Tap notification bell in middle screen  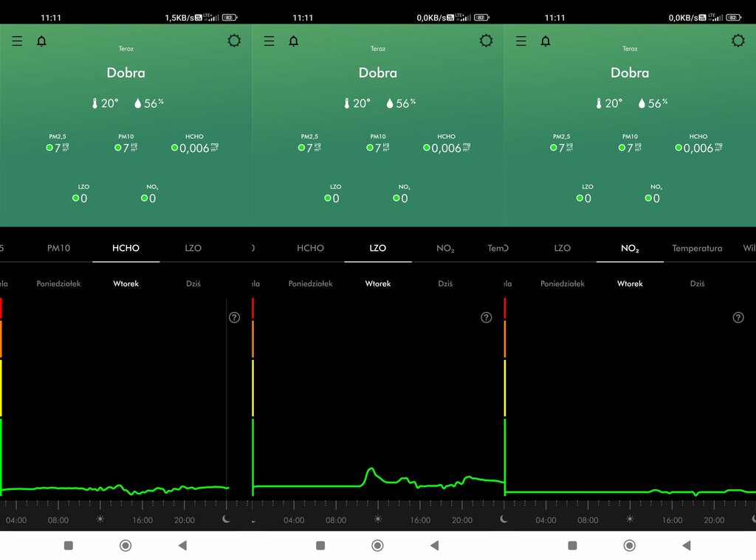click(294, 41)
